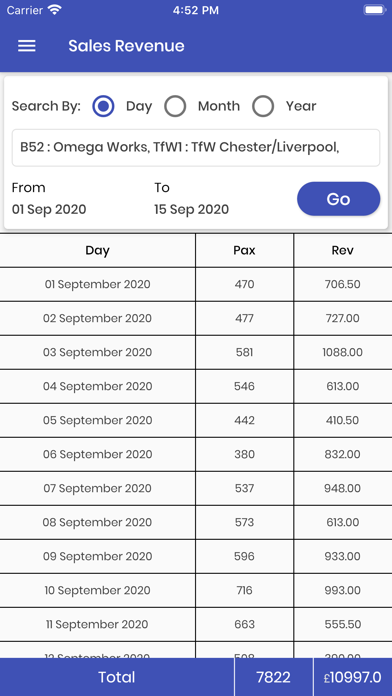Tap the Wi-Fi status icon

pos(55,10)
